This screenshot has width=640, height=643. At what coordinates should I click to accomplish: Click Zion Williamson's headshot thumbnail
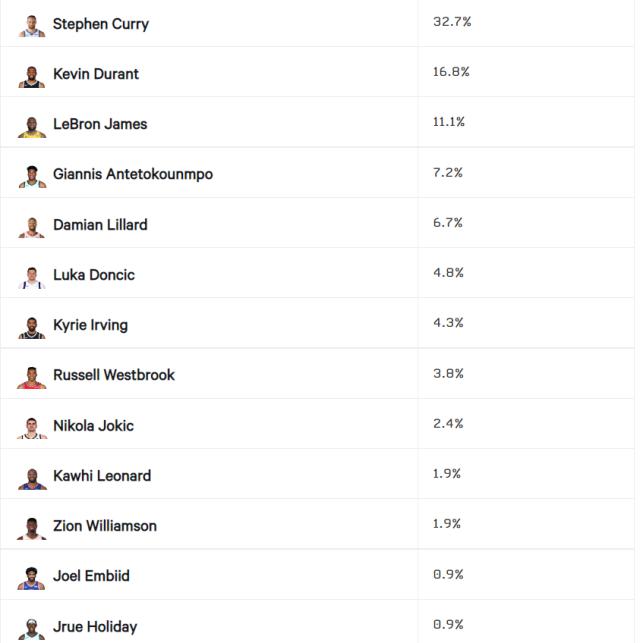32,527
